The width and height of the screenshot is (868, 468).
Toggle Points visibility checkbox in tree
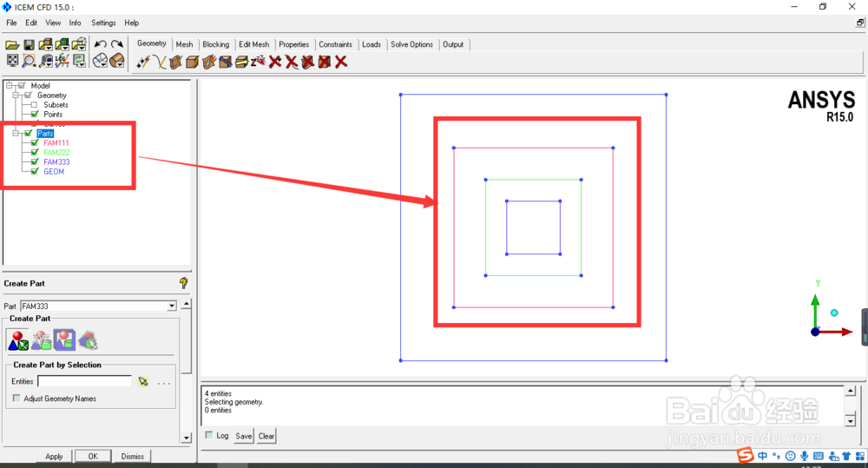point(35,114)
